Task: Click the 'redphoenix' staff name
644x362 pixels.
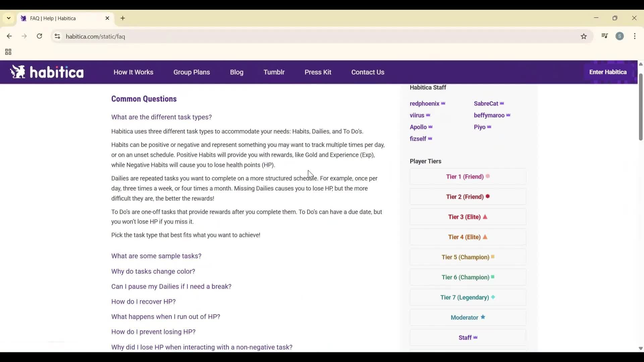Action: [x=425, y=104]
